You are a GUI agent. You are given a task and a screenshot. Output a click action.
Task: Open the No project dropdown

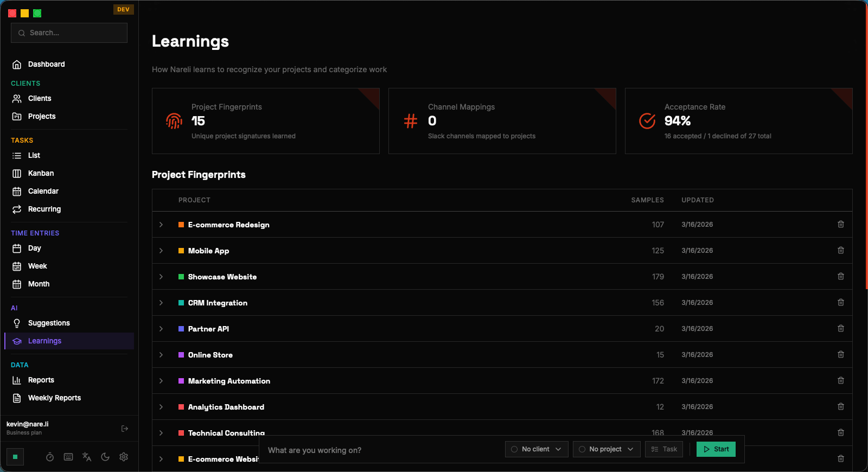click(x=607, y=449)
